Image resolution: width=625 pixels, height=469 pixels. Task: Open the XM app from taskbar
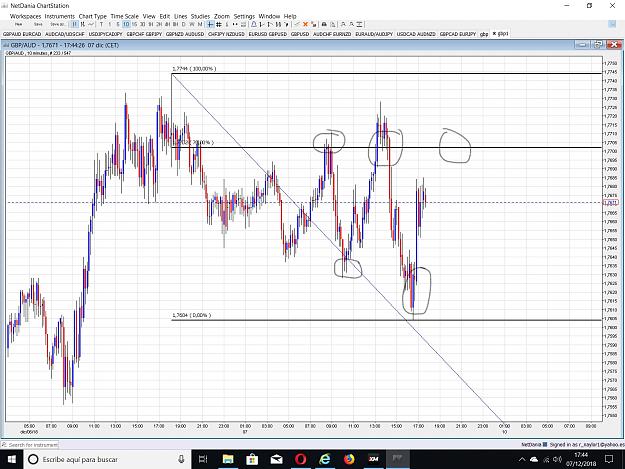pyautogui.click(x=373, y=459)
